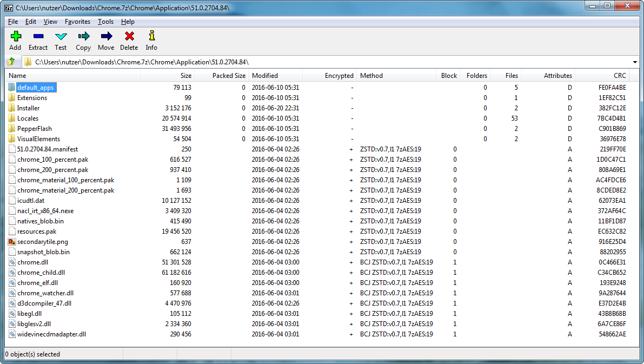Click the CRC value 548662AE

pyautogui.click(x=613, y=334)
